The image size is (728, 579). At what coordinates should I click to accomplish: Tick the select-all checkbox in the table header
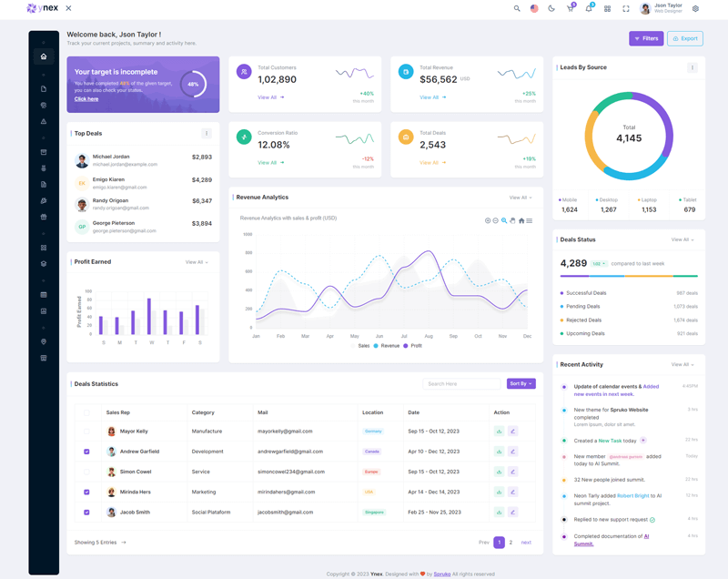tap(86, 412)
